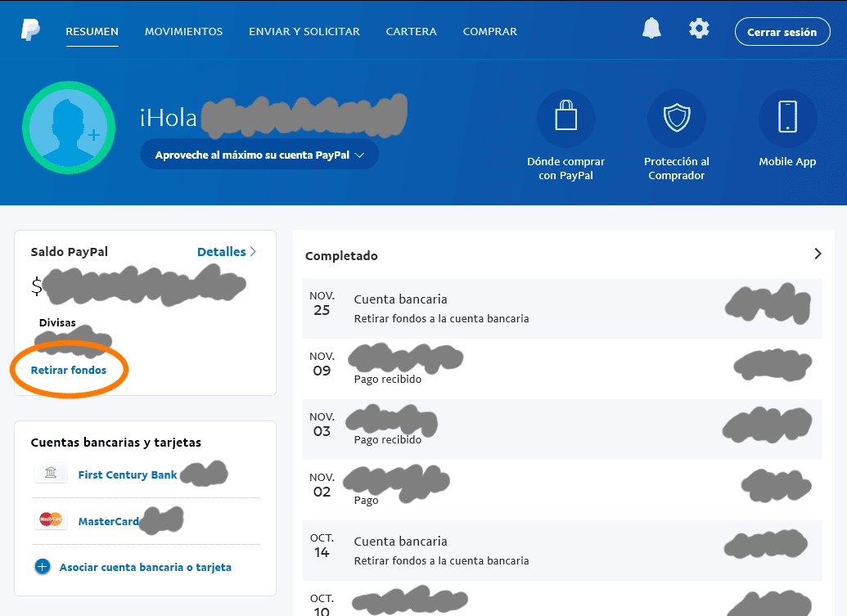Open Nov. 02 Pago transaction
The width and height of the screenshot is (847, 616).
[561, 490]
